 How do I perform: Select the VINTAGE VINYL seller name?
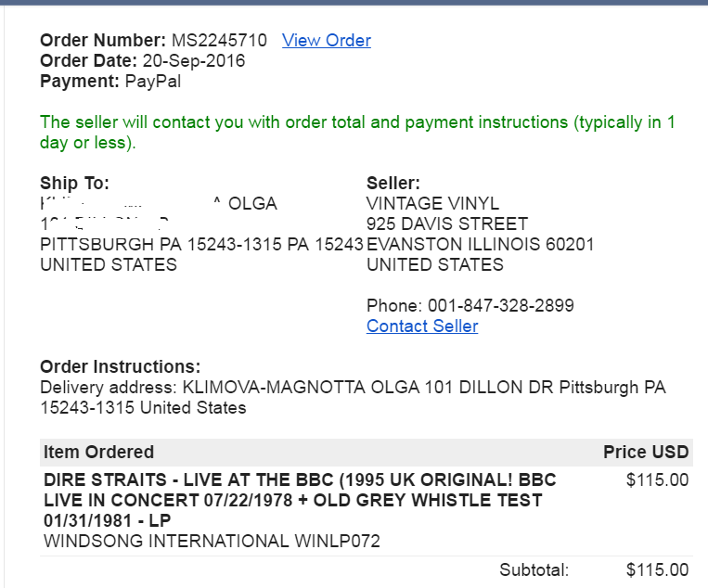coord(432,204)
